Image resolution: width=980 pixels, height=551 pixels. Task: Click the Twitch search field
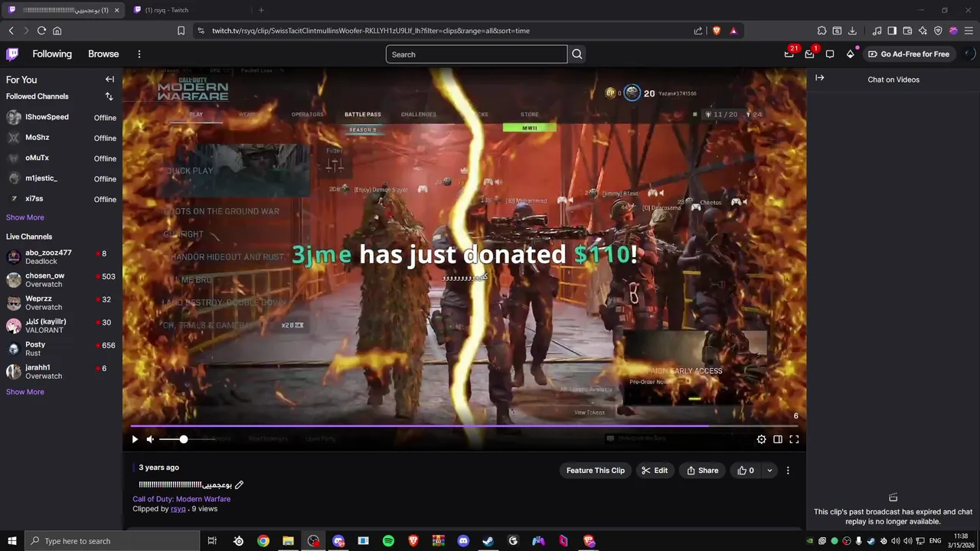point(476,54)
